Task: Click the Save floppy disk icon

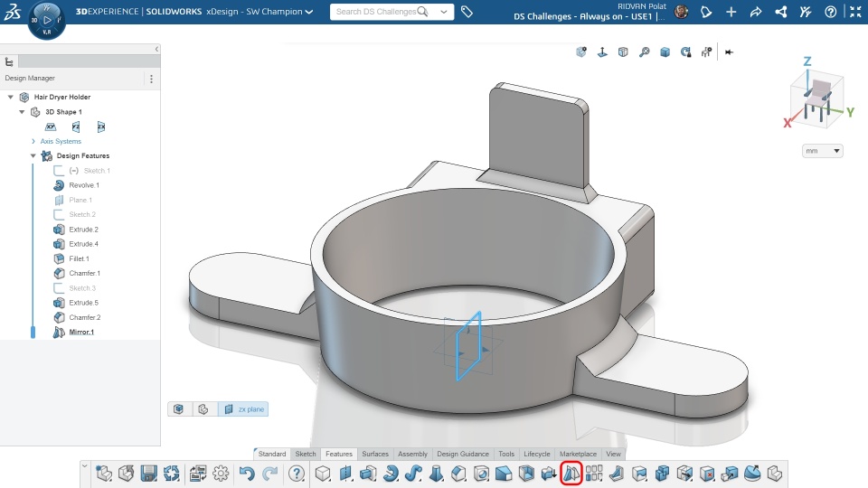Action: pos(148,474)
